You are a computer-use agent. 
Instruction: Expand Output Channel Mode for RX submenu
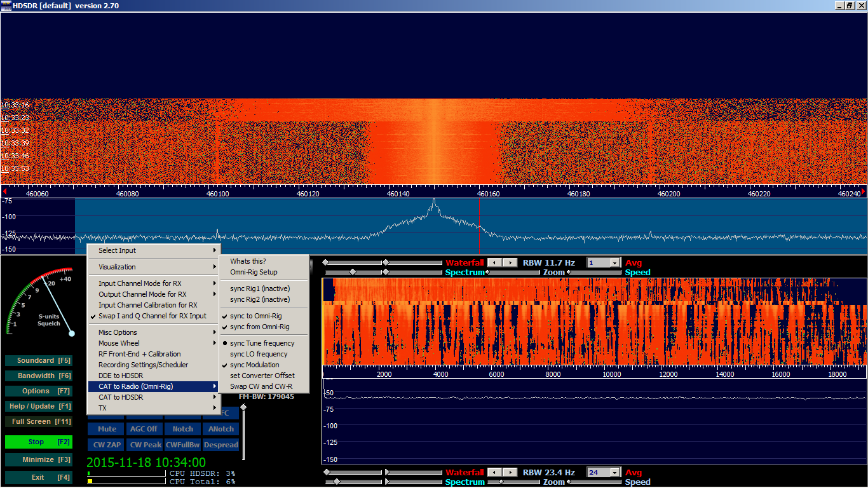click(153, 294)
